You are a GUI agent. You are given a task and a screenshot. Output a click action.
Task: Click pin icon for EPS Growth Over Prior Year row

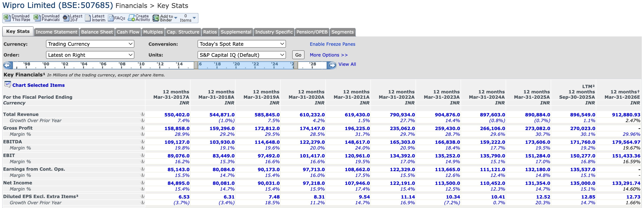coord(143,202)
